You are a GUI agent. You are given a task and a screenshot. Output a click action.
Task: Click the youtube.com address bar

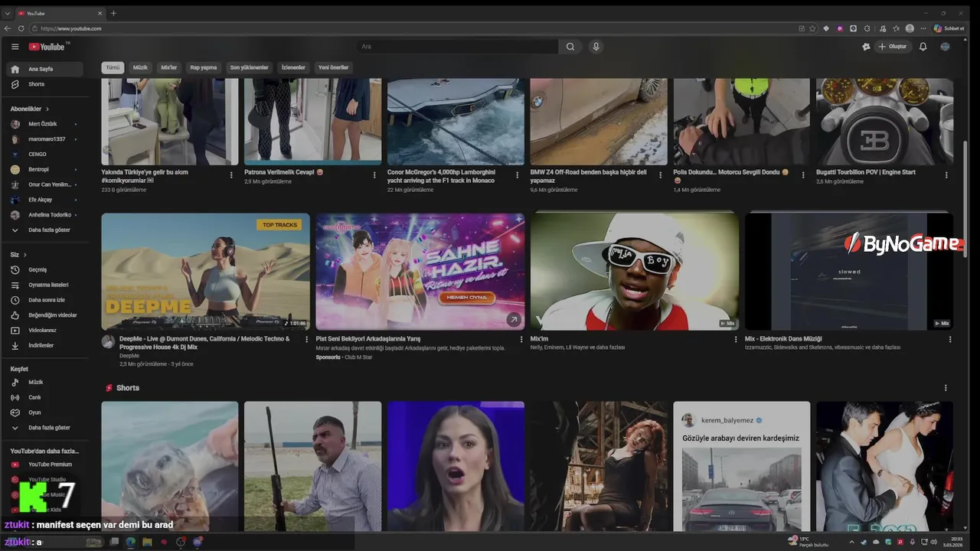point(413,28)
